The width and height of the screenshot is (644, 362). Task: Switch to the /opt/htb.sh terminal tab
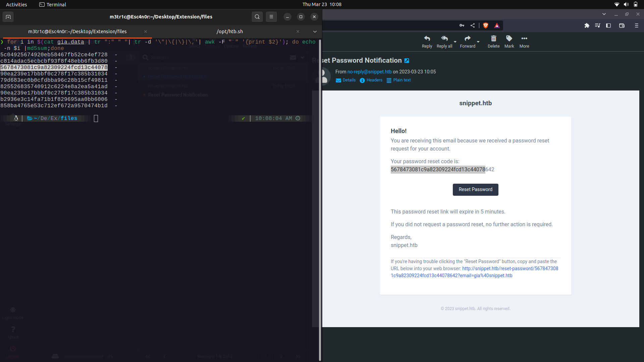230,31
